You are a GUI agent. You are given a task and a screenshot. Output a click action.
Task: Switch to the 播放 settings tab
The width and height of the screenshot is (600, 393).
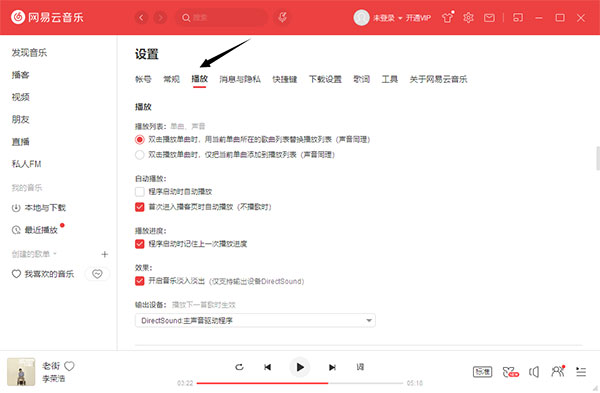pos(199,79)
